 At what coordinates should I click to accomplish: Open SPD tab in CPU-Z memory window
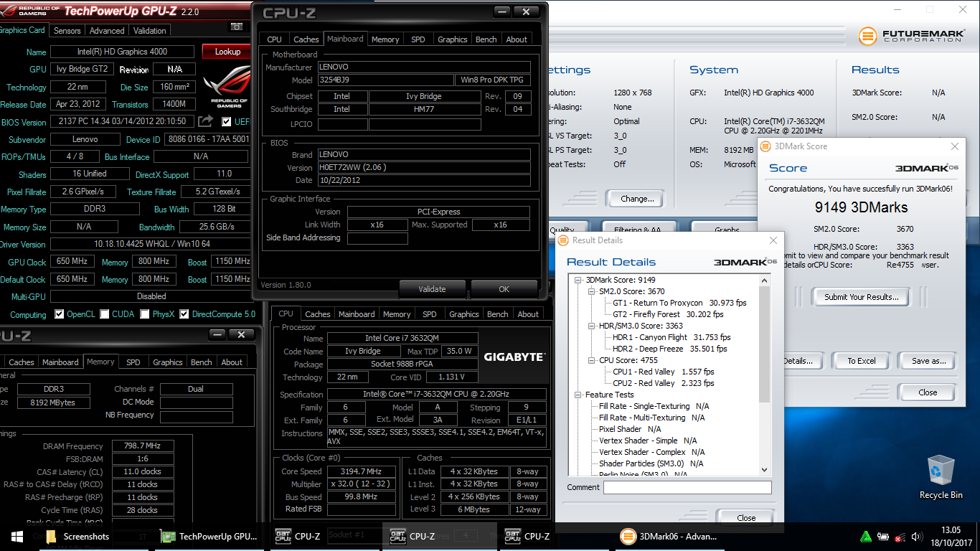point(133,362)
